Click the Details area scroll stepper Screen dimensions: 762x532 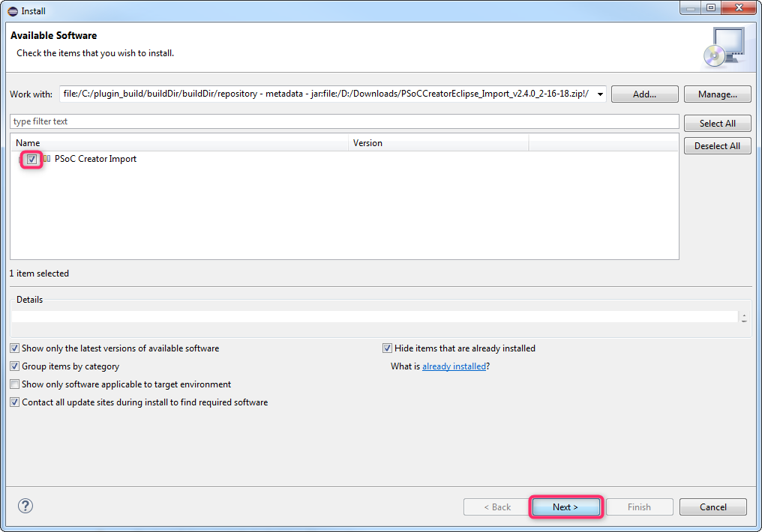pyautogui.click(x=744, y=318)
